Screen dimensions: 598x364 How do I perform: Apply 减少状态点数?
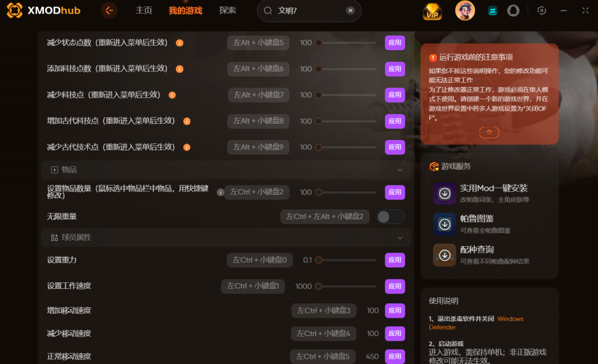[x=395, y=43]
